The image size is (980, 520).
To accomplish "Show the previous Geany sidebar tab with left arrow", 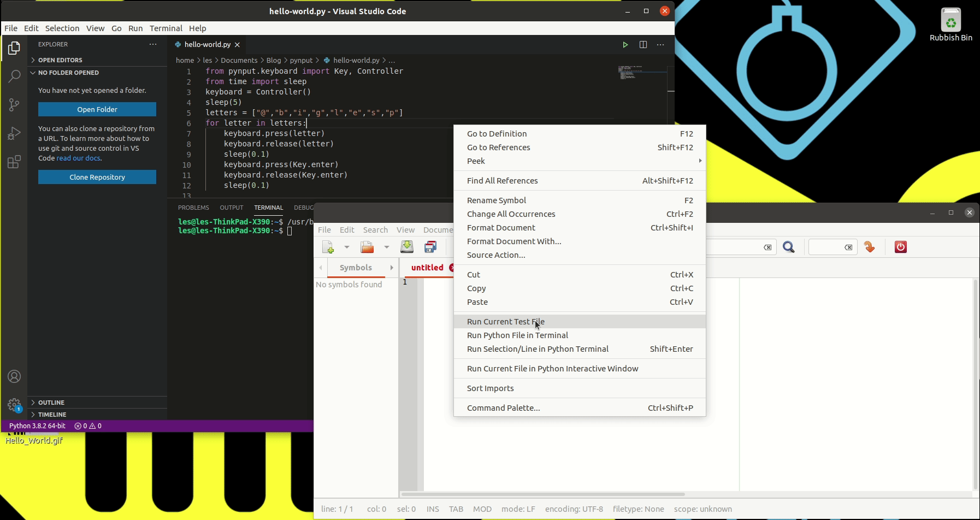I will (321, 268).
